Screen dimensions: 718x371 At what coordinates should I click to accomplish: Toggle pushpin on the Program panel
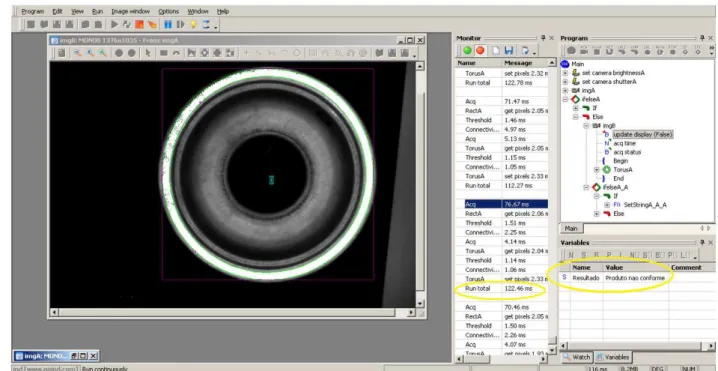click(702, 38)
